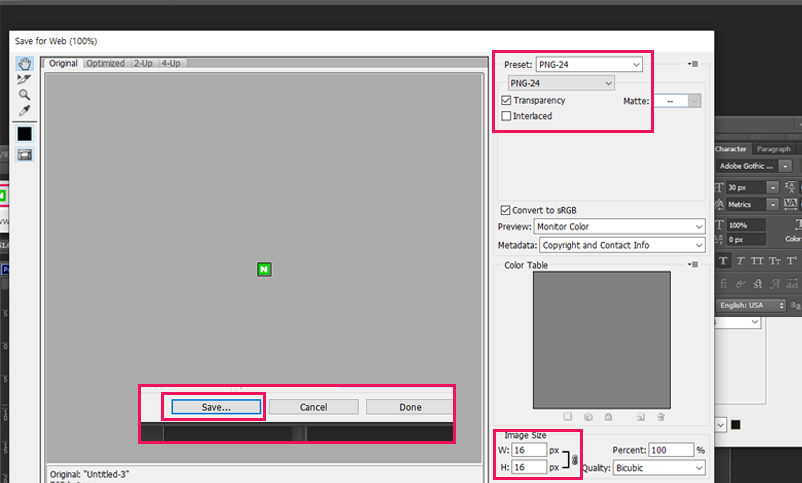Toggle discretionary ligatures (st) OpenType option
Screen dimensions: 802x483
(x=758, y=283)
